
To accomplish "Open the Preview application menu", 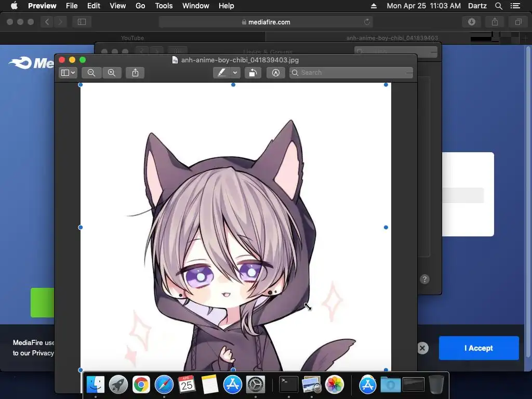I will pos(42,6).
